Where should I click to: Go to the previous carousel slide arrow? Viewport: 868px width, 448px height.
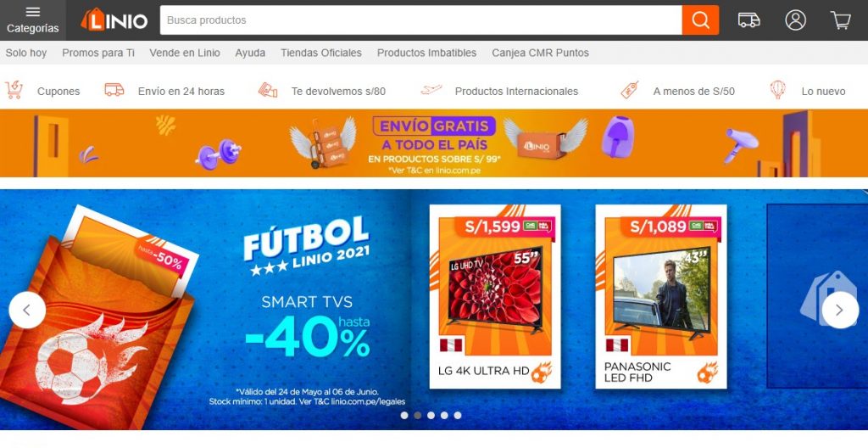coord(27,310)
